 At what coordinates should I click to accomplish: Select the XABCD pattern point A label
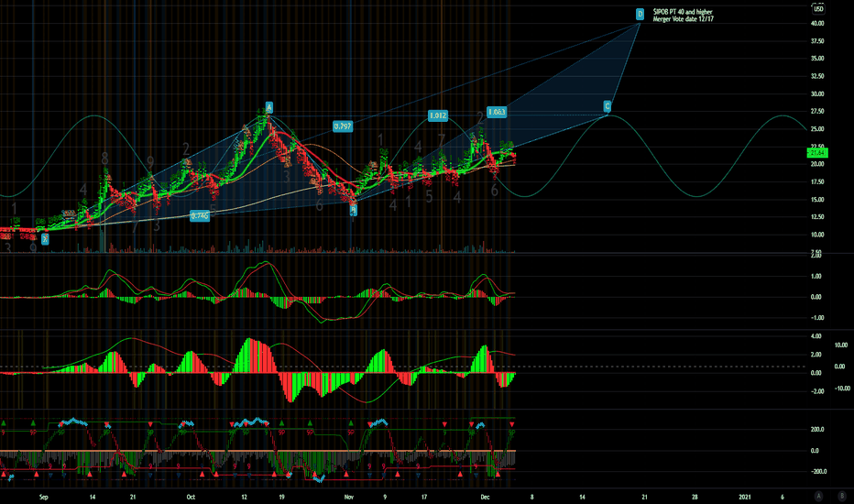point(269,107)
